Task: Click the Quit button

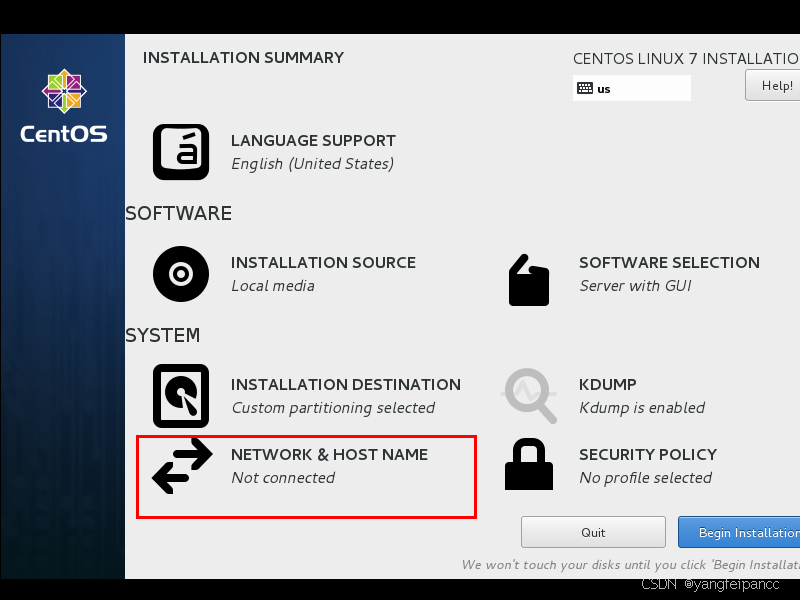Action: click(593, 532)
